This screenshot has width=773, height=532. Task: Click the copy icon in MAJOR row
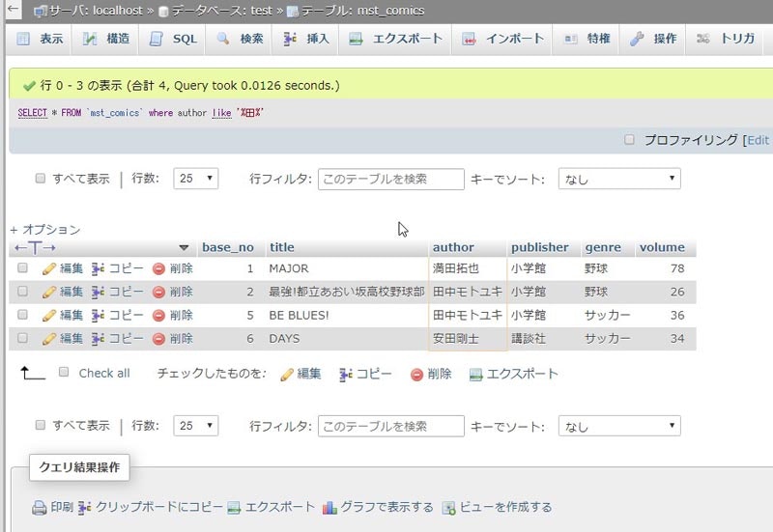98,269
